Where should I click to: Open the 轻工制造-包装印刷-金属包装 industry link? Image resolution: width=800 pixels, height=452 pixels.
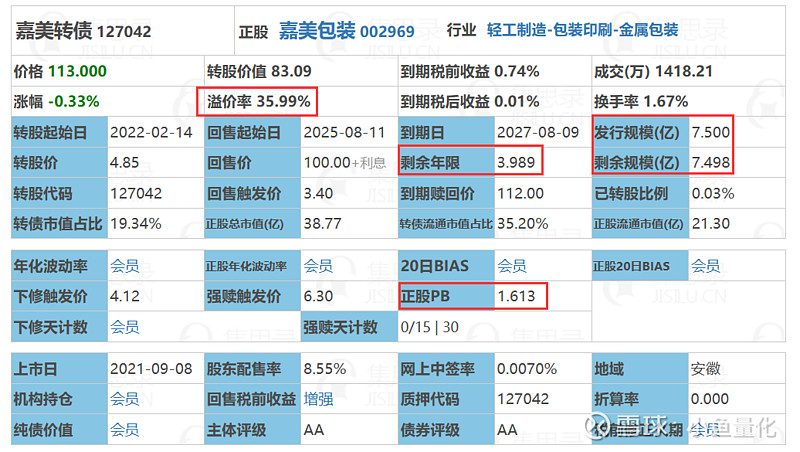pyautogui.click(x=582, y=30)
